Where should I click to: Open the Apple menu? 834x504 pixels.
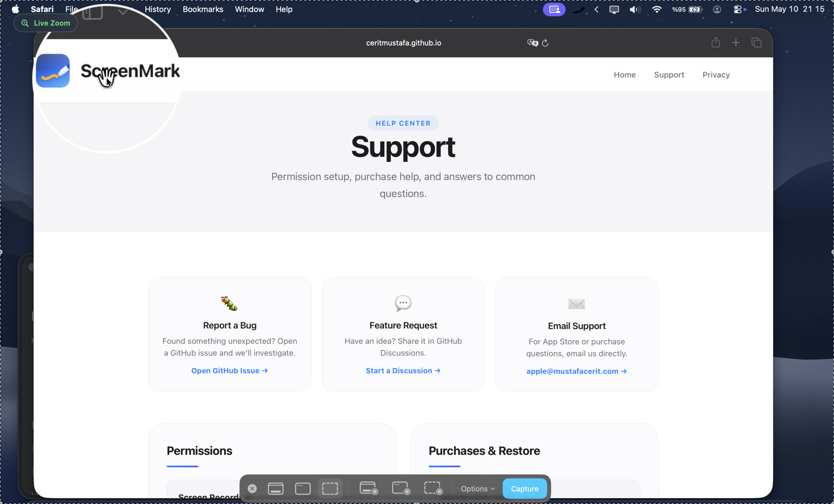15,9
